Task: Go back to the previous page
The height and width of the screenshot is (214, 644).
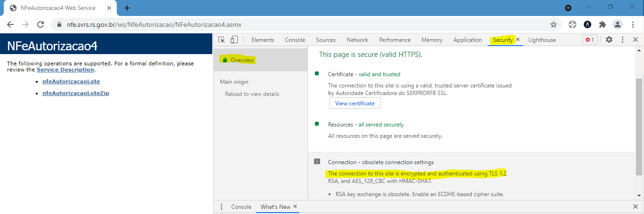Action: click(x=10, y=24)
